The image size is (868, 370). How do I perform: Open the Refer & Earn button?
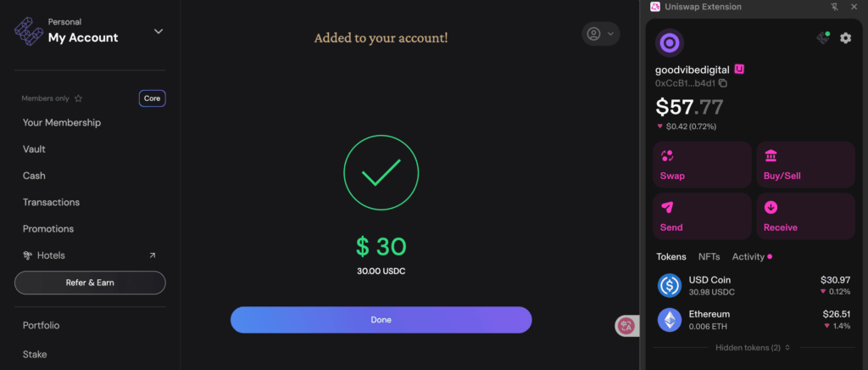click(90, 283)
